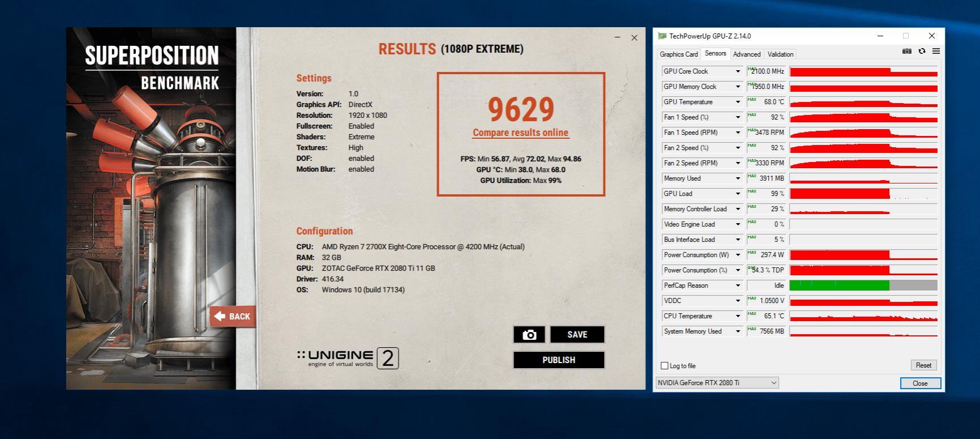Open Fan 1 Speed (RPM) sensor dropdown
Viewport: 980px width, 439px height.
pos(738,133)
